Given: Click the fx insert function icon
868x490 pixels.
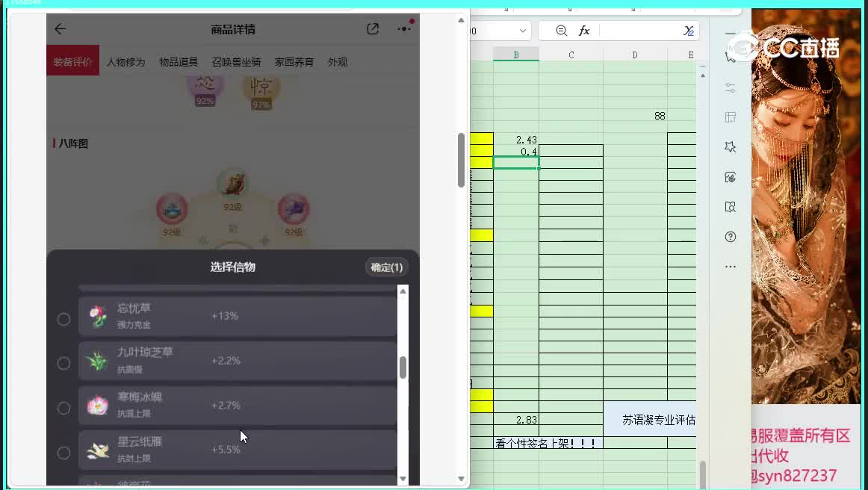Looking at the screenshot, I should point(584,31).
